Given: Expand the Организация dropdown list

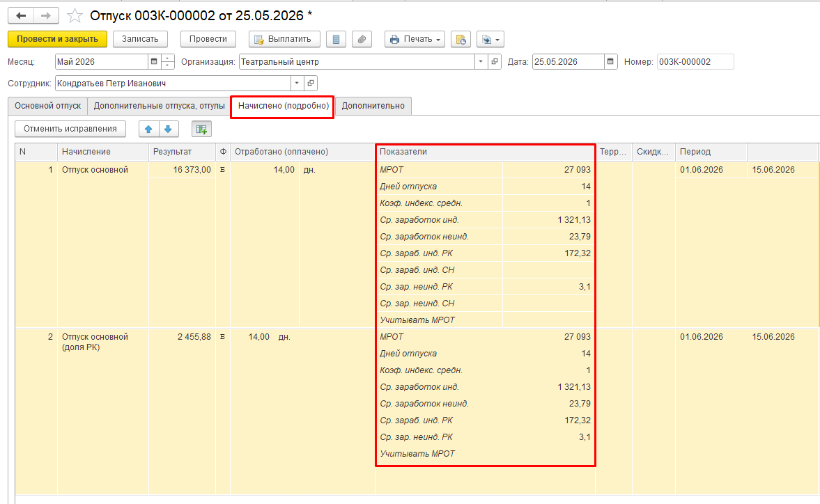Looking at the screenshot, I should (481, 62).
